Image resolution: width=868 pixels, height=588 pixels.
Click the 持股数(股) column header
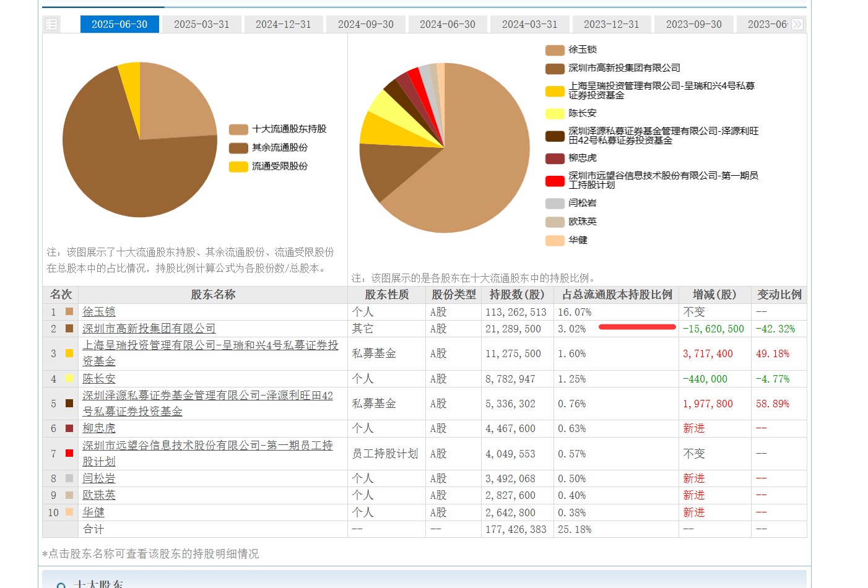(x=517, y=295)
